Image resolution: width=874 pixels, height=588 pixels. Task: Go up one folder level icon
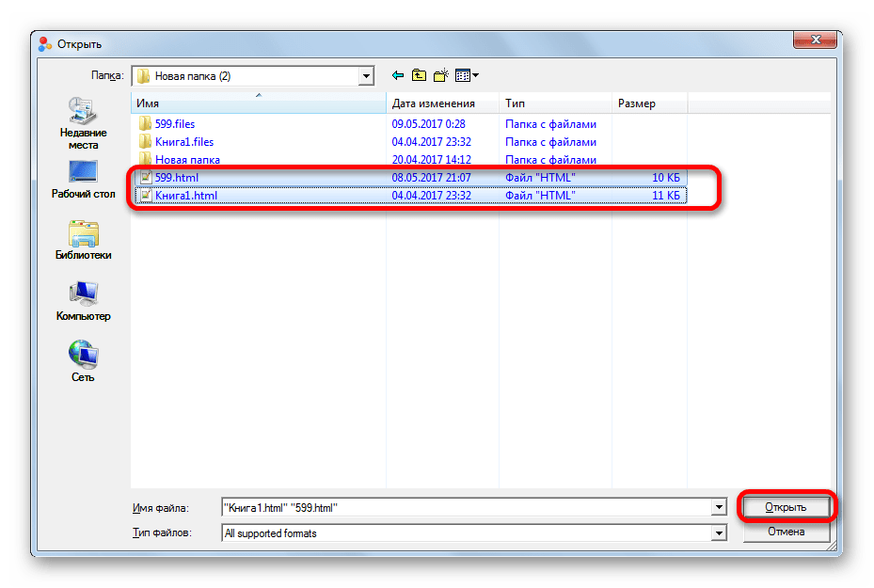[x=419, y=75]
